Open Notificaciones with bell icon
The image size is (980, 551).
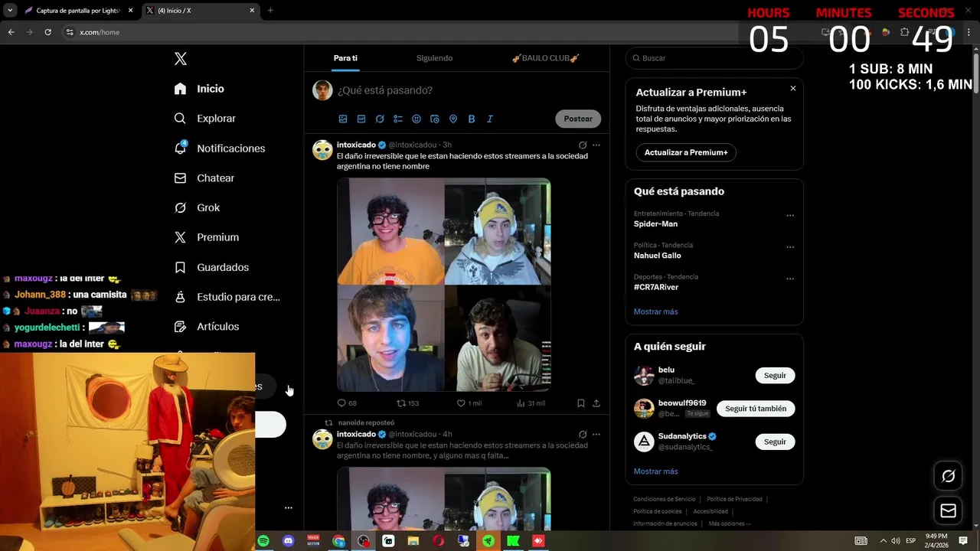pos(219,148)
